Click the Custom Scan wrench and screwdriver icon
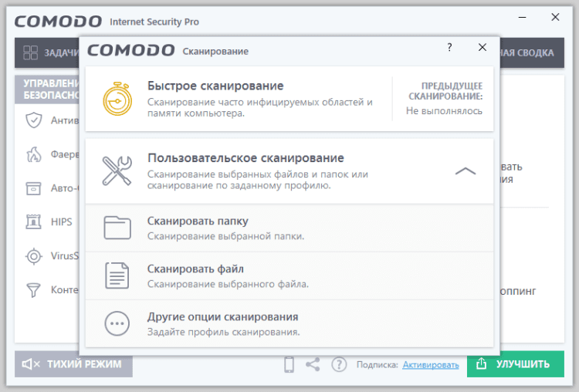Screen dimensions: 579x392 (x=117, y=171)
